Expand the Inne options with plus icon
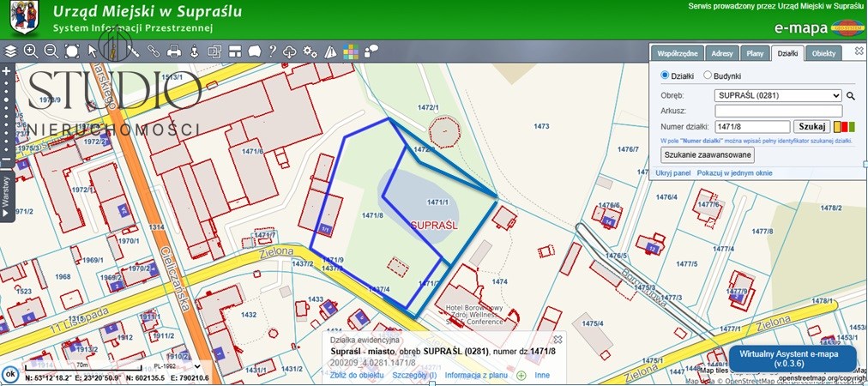The height and width of the screenshot is (386, 868). 521,375
